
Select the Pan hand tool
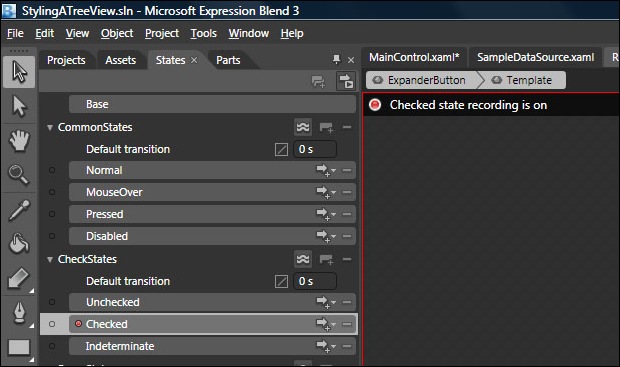coord(19,140)
